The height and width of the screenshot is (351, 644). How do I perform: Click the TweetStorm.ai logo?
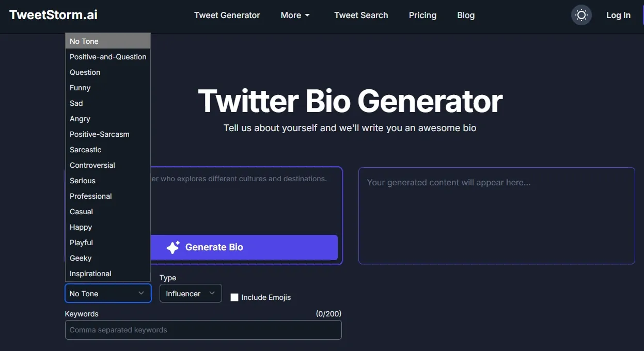[x=53, y=14]
